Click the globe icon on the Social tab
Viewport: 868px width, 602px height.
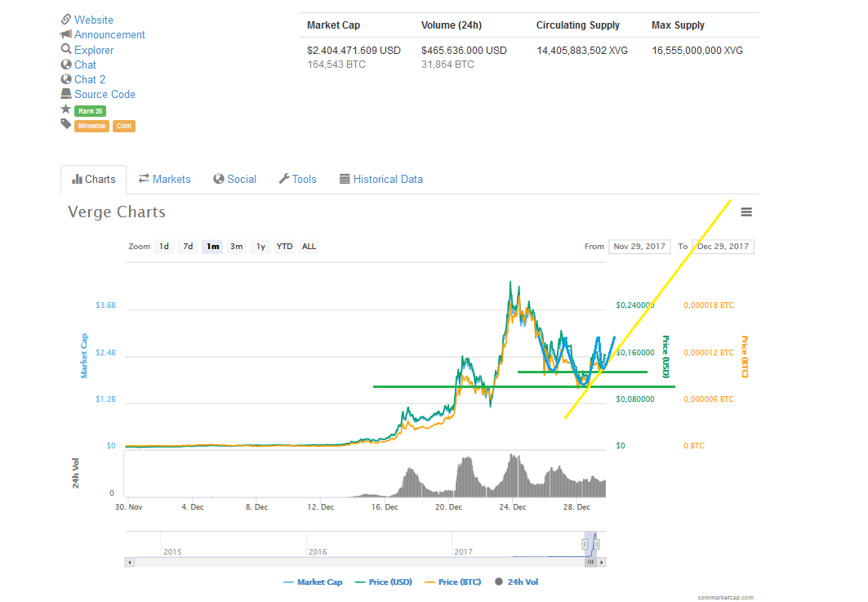[x=218, y=179]
